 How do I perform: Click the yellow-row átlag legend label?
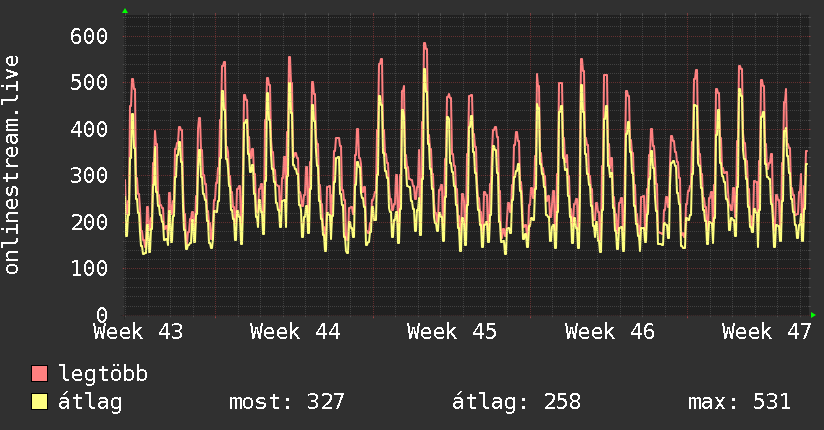click(90, 402)
